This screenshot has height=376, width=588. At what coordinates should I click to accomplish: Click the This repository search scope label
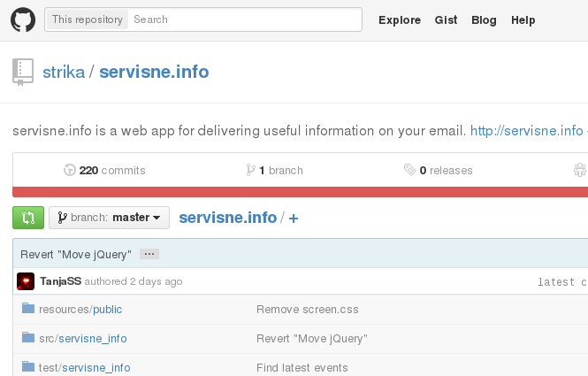[x=88, y=19]
